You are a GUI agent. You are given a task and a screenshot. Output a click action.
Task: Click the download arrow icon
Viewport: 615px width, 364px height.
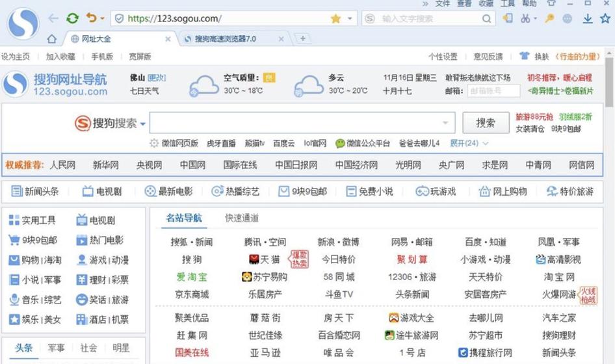(x=587, y=18)
